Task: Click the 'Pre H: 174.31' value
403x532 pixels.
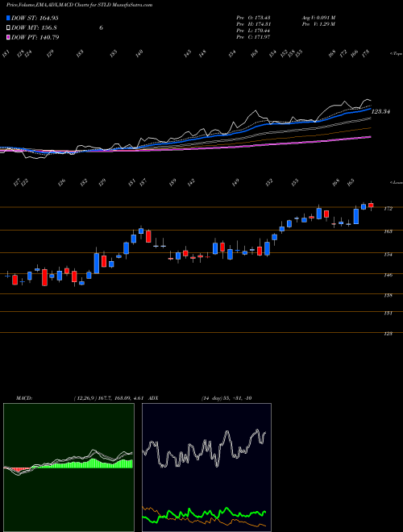Action: pos(253,24)
